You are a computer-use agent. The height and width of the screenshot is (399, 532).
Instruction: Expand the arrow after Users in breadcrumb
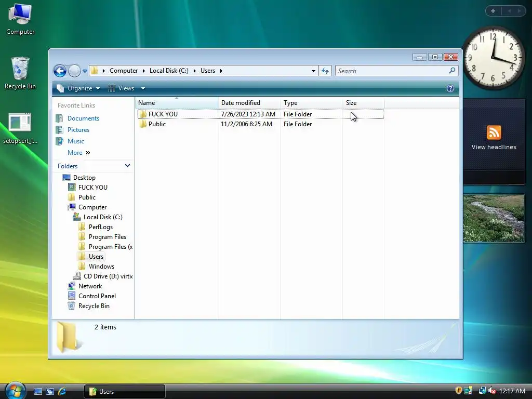pos(221,71)
